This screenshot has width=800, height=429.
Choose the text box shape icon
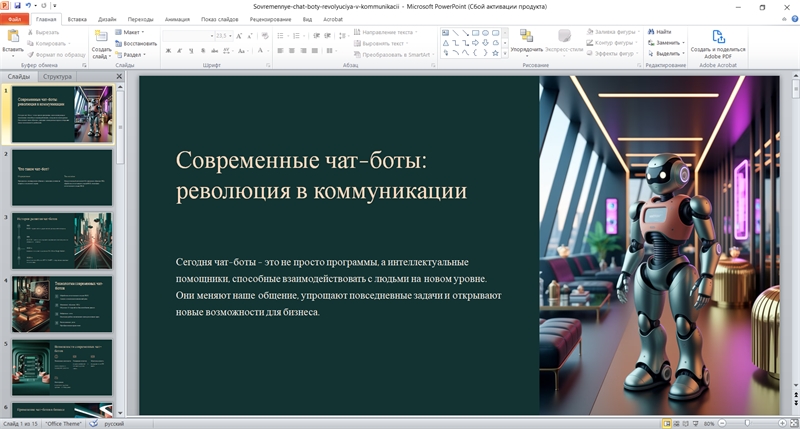(445, 33)
